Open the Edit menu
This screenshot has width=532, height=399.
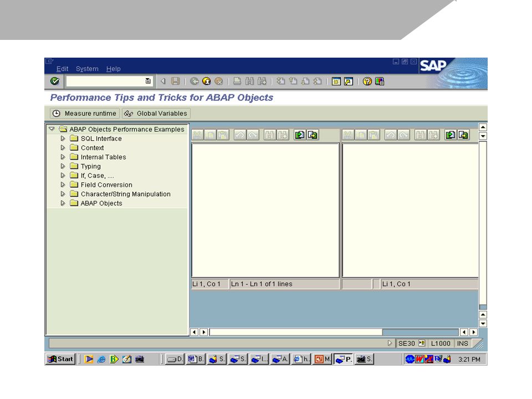click(62, 69)
